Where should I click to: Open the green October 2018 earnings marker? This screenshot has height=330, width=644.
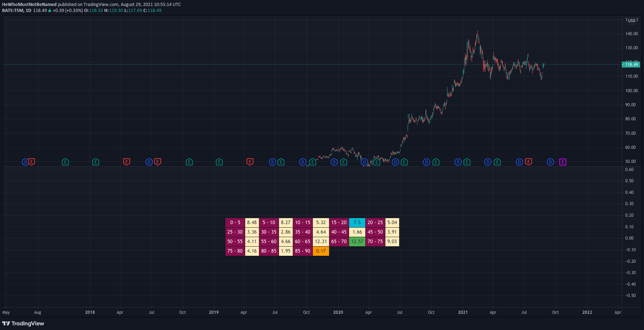click(x=189, y=162)
